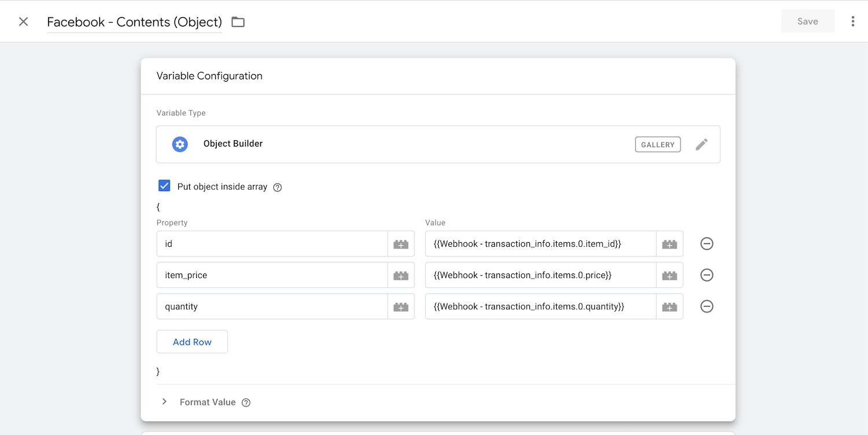Close the variable editor with the X icon
The width and height of the screenshot is (868, 435).
click(23, 21)
